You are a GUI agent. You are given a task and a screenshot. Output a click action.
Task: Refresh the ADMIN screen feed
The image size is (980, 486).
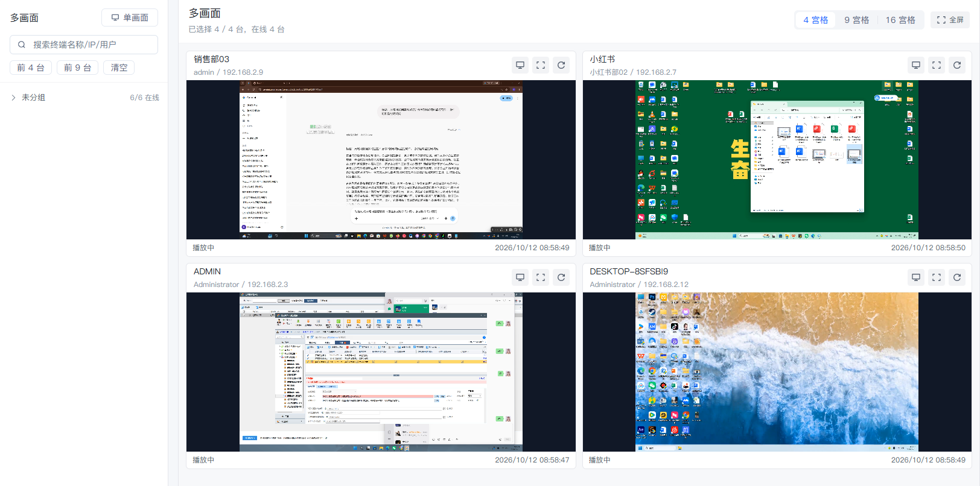(561, 277)
